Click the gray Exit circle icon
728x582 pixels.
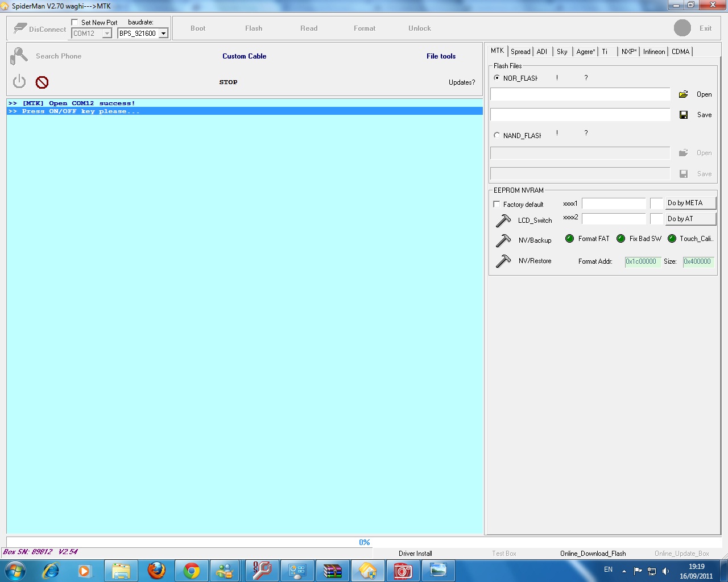pyautogui.click(x=682, y=28)
